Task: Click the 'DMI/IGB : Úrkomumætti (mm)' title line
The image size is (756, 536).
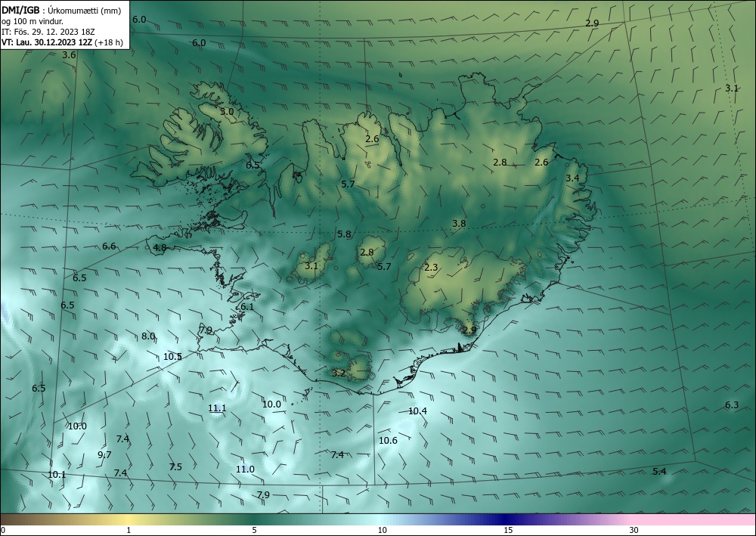Action: [61, 11]
